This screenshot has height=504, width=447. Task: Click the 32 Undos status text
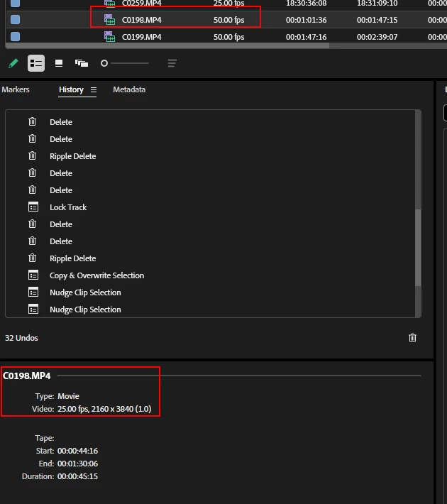coord(21,338)
